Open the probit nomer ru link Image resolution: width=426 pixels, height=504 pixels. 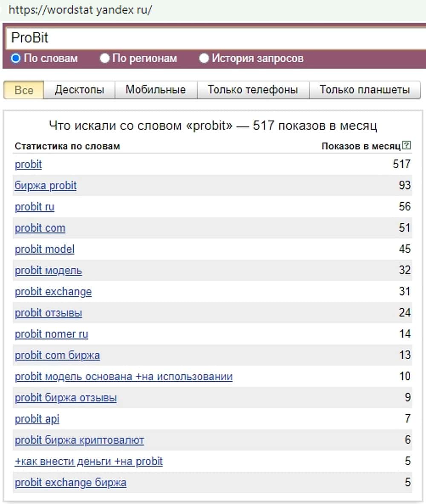coord(52,334)
